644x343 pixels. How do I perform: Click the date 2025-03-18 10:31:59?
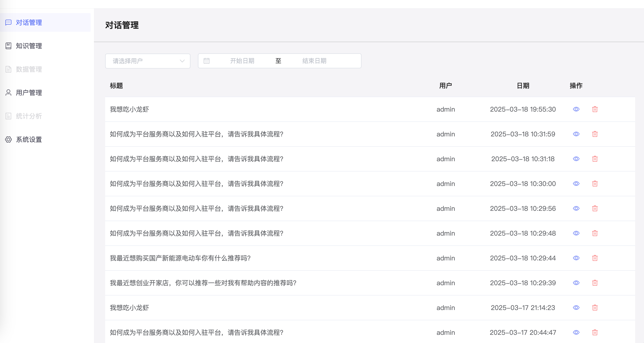tap(523, 134)
